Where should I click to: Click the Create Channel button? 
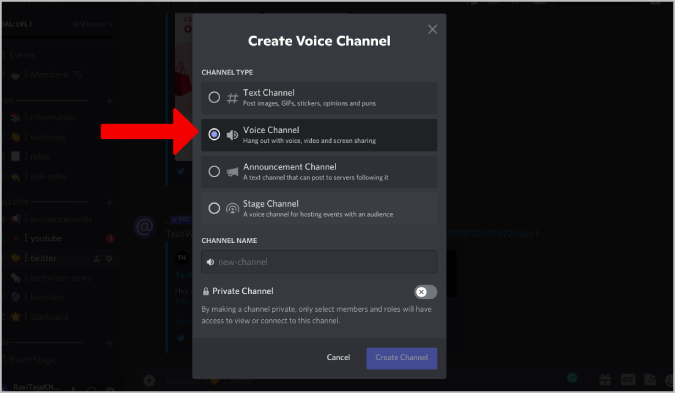coord(402,358)
